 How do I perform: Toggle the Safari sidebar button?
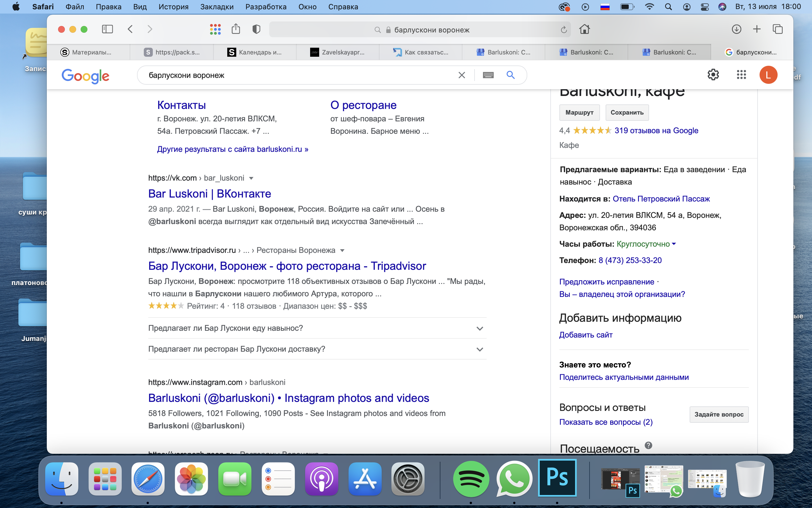pyautogui.click(x=107, y=29)
